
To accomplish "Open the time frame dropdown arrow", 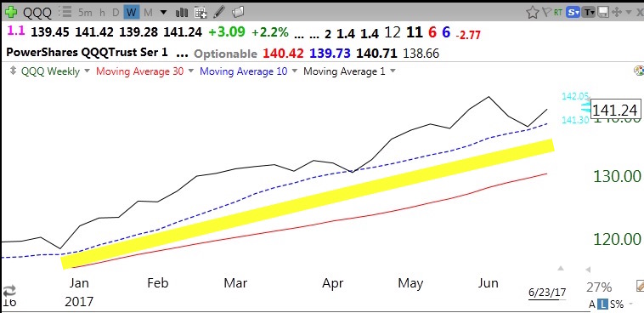I will coord(163,13).
